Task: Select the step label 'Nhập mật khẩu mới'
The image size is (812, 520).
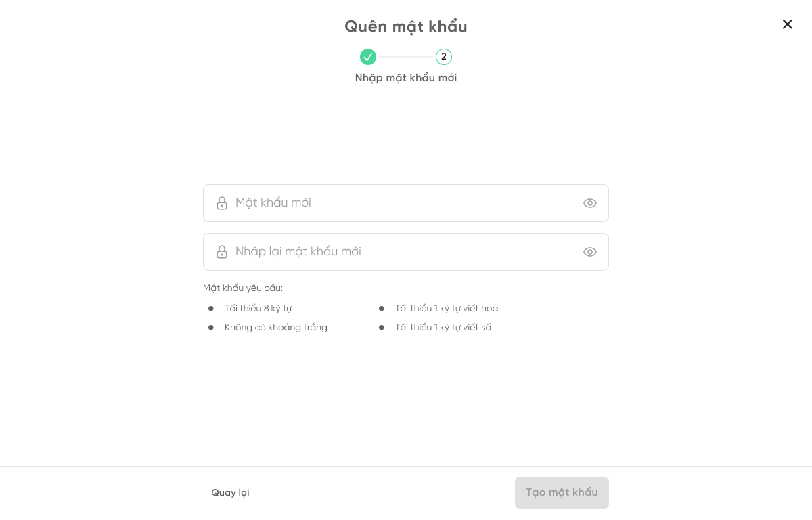Action: pyautogui.click(x=405, y=77)
